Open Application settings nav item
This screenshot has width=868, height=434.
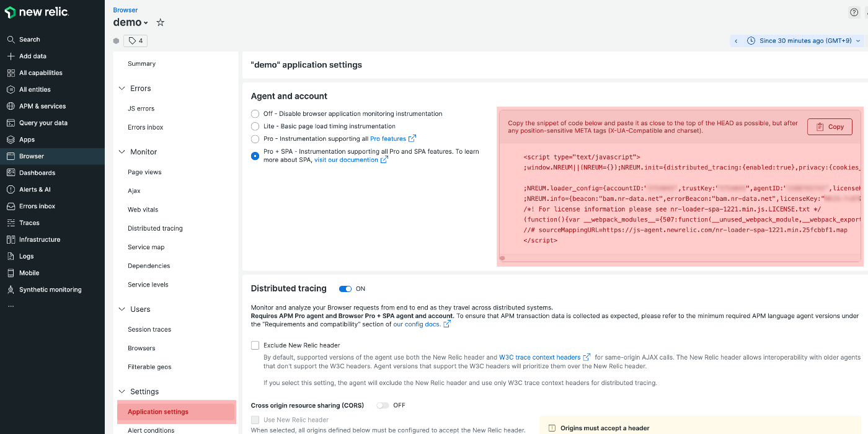177,412
